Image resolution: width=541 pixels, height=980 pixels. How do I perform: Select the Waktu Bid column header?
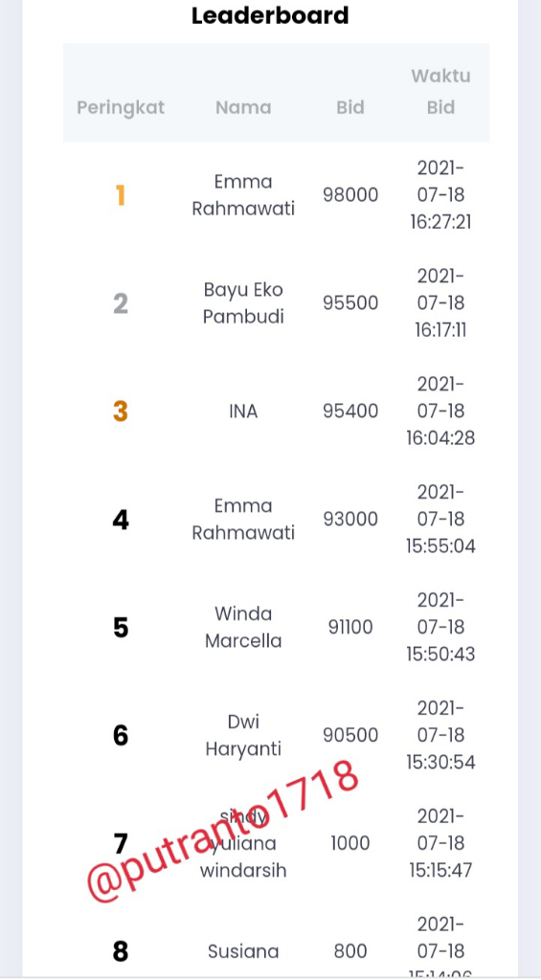[440, 92]
